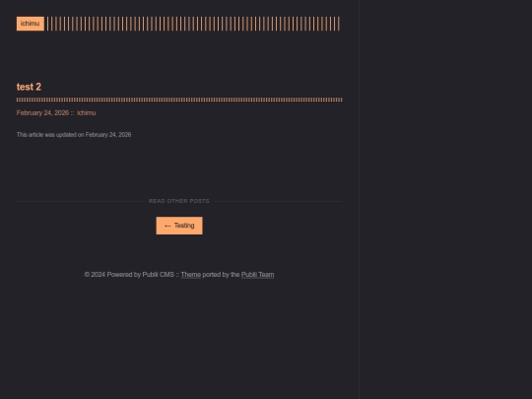Open the ichimu author link
The height and width of the screenshot is (399, 532).
click(87, 113)
